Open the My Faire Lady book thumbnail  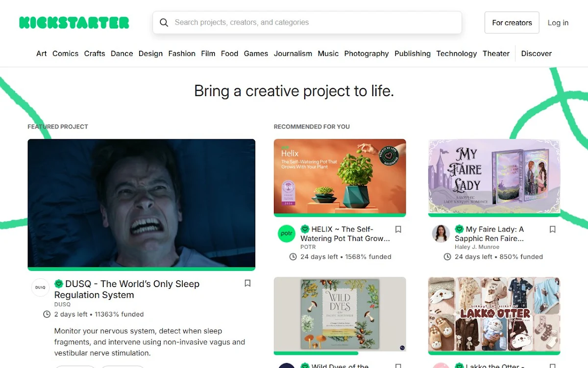click(x=494, y=176)
